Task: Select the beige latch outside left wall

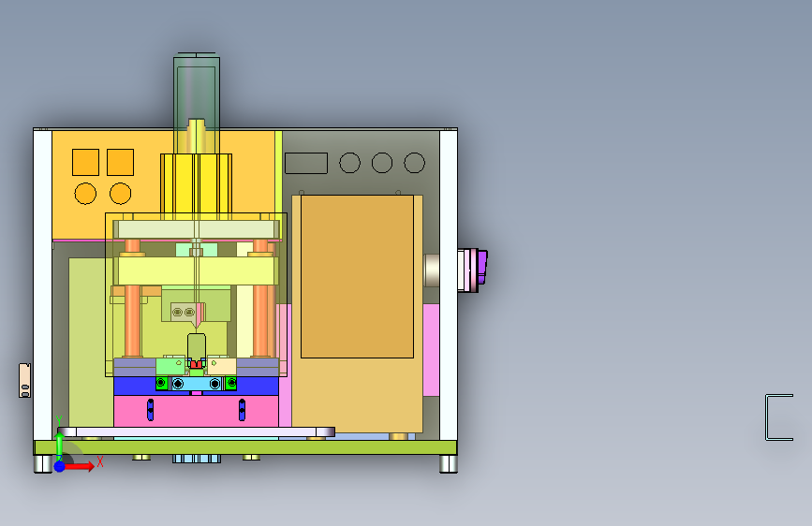Action: pos(25,381)
